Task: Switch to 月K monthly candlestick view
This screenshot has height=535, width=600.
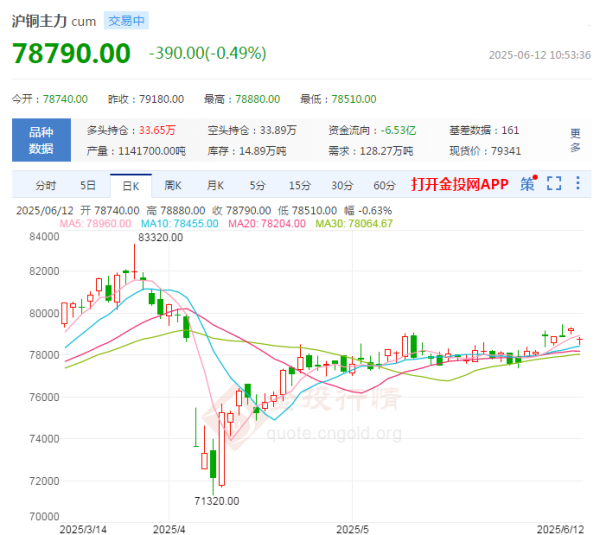Action: tap(215, 185)
